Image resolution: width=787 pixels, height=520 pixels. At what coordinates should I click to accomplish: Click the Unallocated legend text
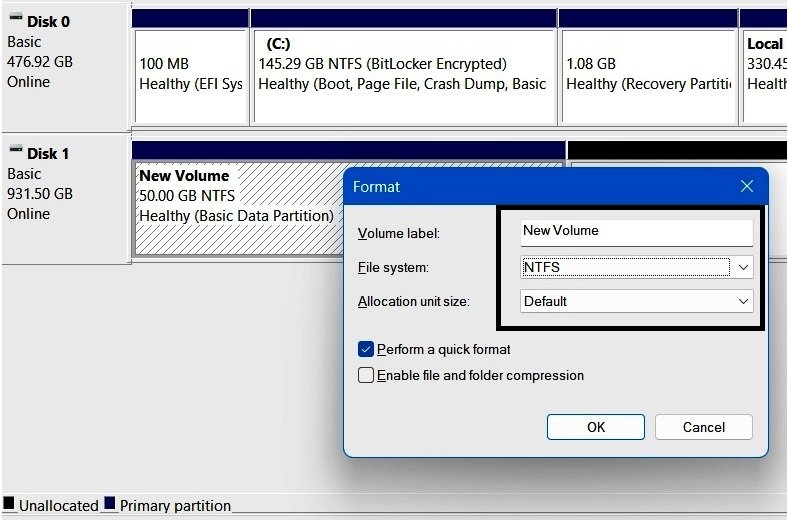59,505
